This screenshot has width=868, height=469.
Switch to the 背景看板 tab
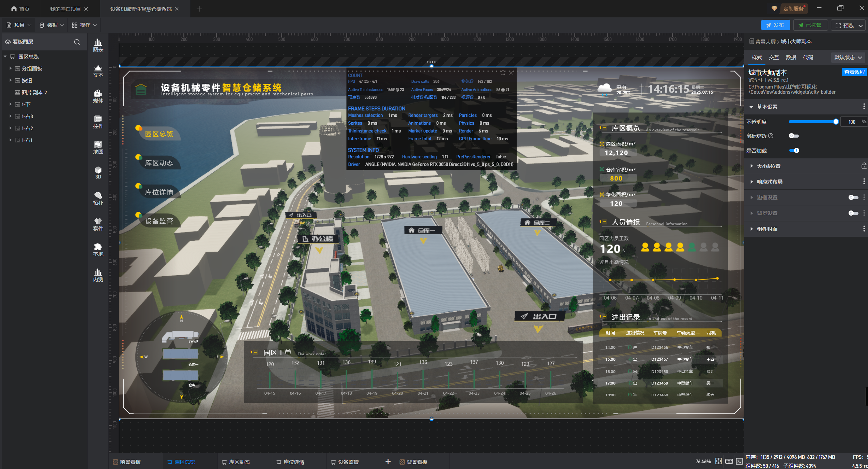pyautogui.click(x=413, y=462)
